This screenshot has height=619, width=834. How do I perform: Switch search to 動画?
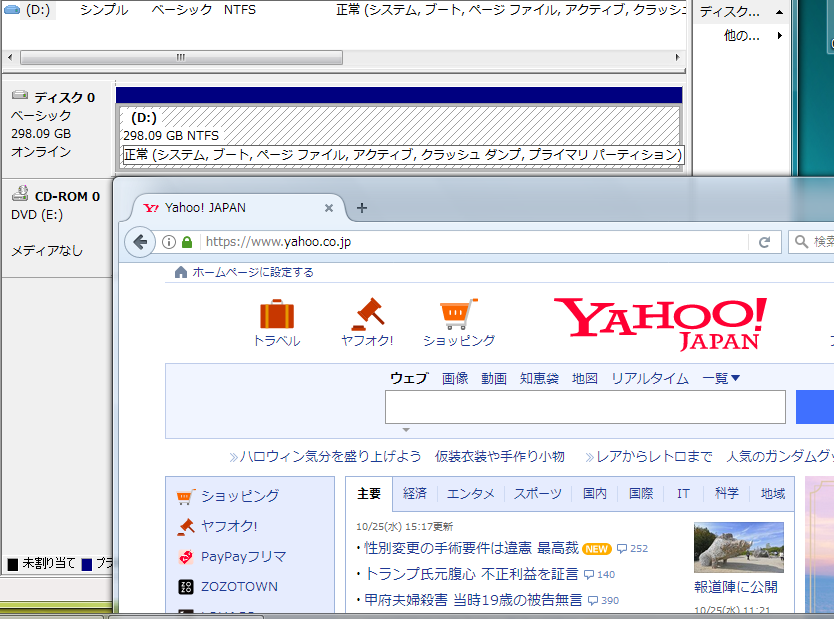pos(494,379)
